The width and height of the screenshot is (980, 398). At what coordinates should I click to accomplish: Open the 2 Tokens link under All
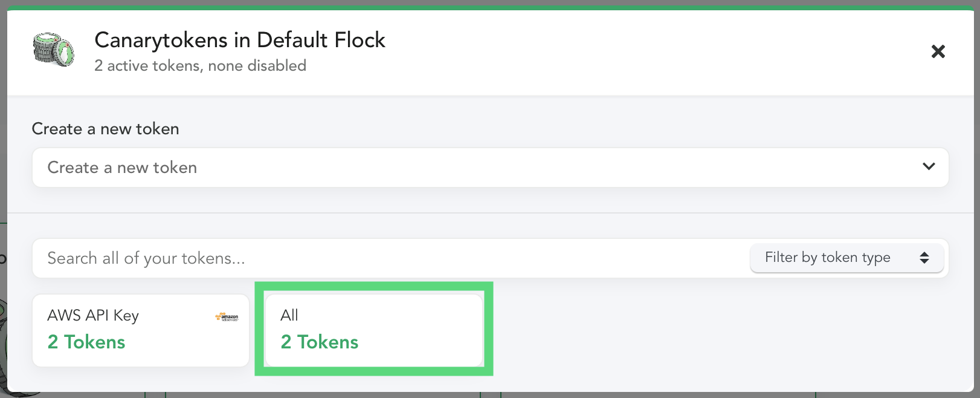click(319, 342)
